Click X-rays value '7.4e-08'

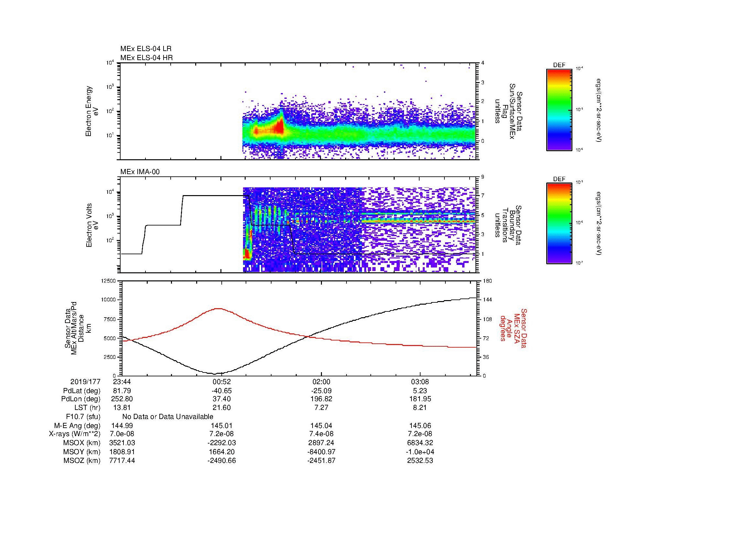321,434
